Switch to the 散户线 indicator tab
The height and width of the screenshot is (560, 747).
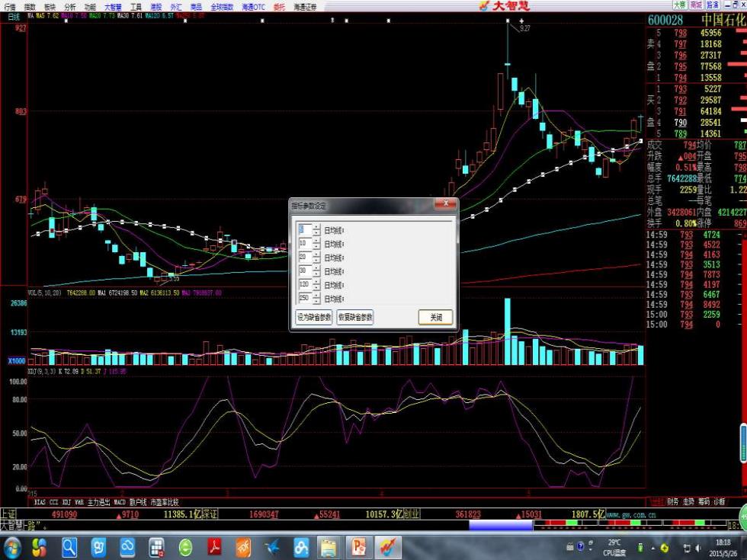pos(138,502)
